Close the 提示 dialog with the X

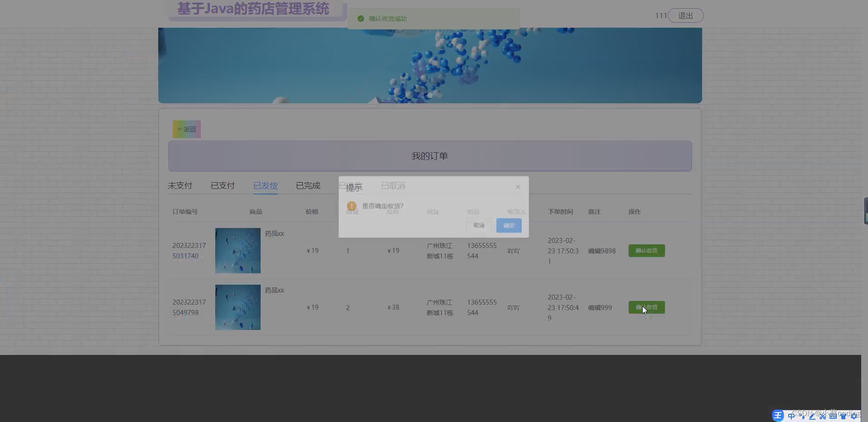518,187
